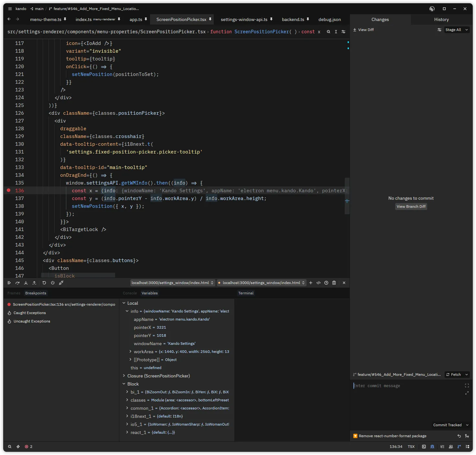Expand the Closure (ScreenPositionPicker) scope
Screen dimensions: 476x455
point(124,376)
